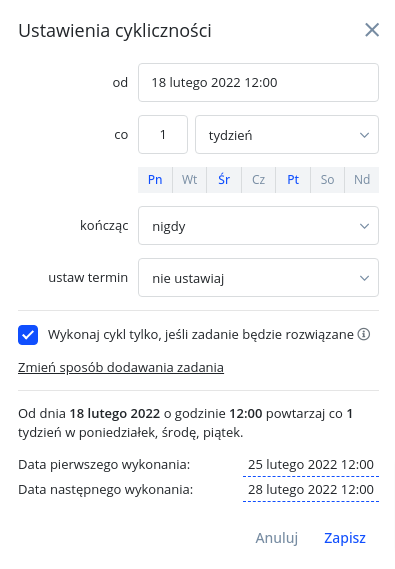Open the ustaw termin dropdown
395x569 pixels.
[x=258, y=278]
